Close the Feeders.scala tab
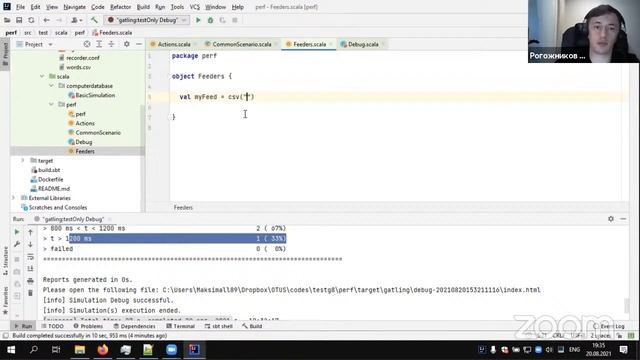 (x=331, y=44)
